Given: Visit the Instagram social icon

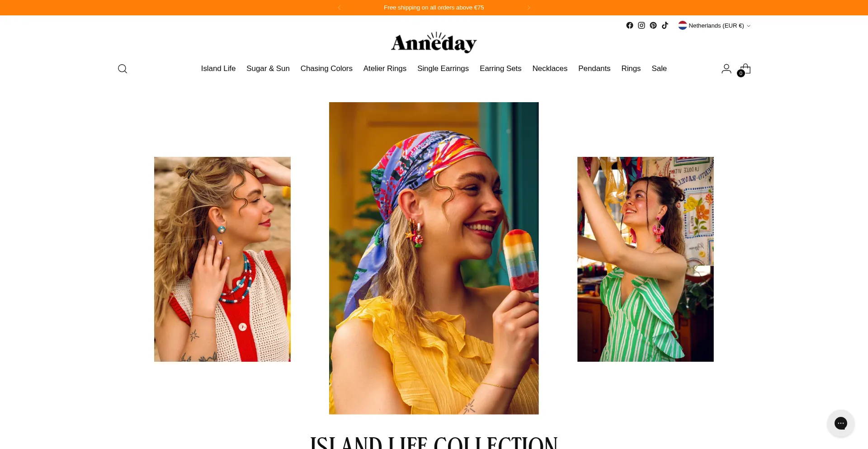Looking at the screenshot, I should click(x=642, y=25).
